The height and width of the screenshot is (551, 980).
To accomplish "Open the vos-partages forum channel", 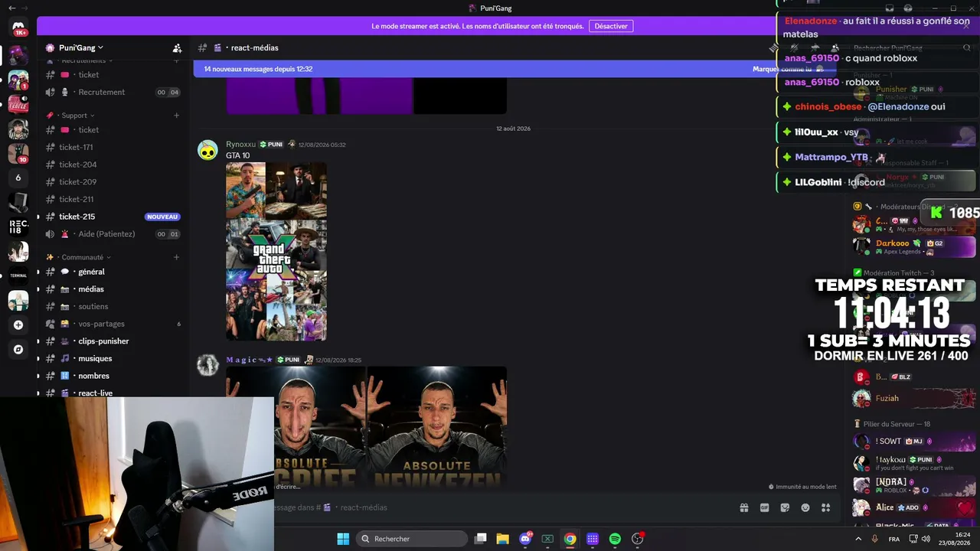I will click(113, 324).
